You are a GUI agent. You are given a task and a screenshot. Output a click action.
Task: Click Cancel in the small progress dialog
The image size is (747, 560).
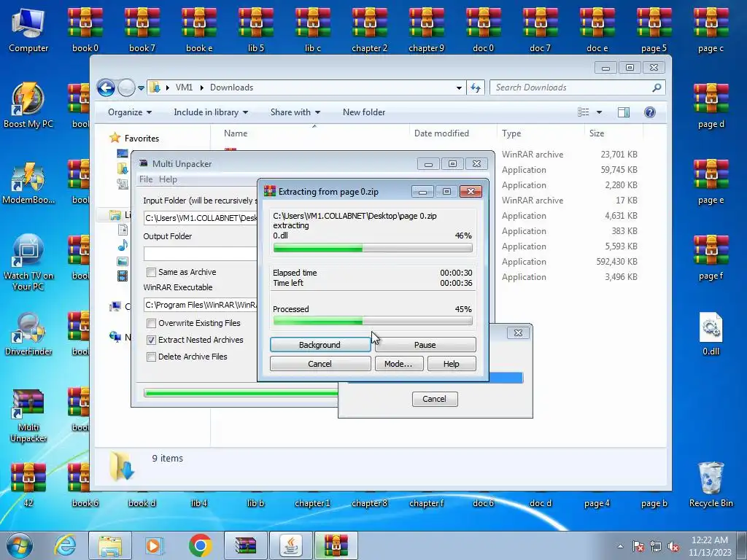pyautogui.click(x=435, y=399)
